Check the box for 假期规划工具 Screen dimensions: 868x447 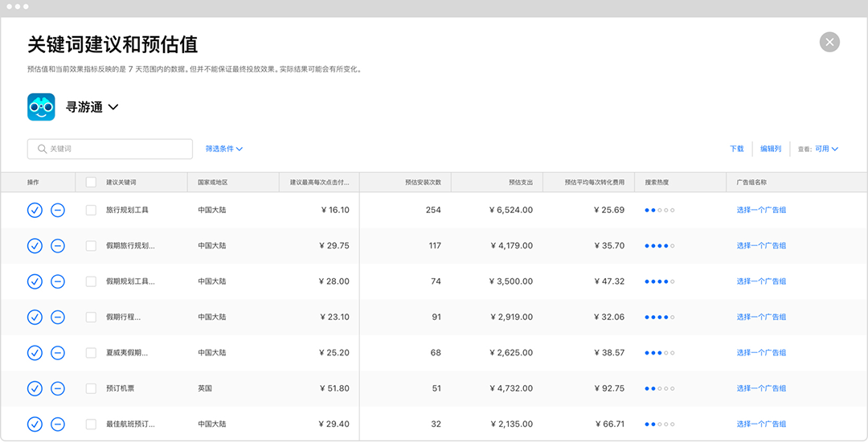[92, 281]
